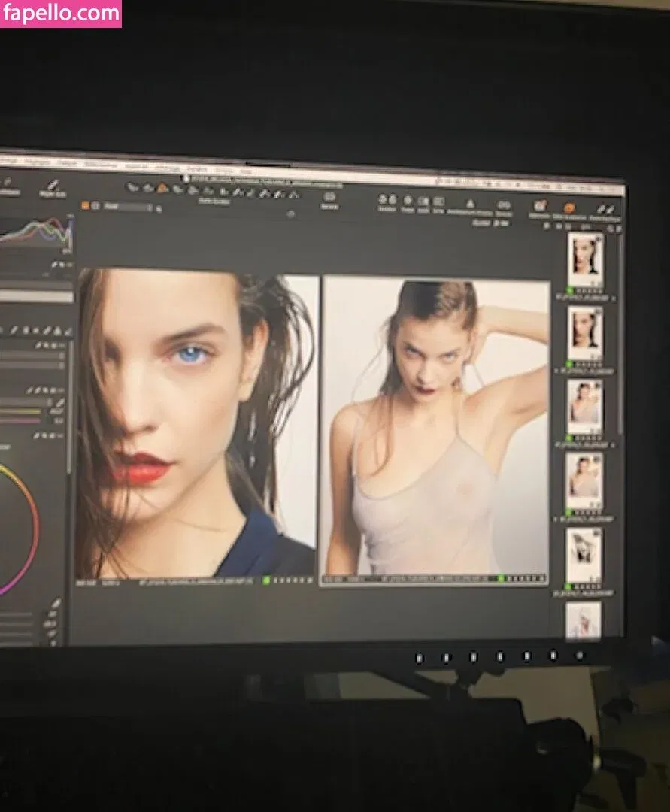Screen dimensions: 670x812
Task: Pick the eyedropper beside the yellow slider
Action: tap(59, 402)
